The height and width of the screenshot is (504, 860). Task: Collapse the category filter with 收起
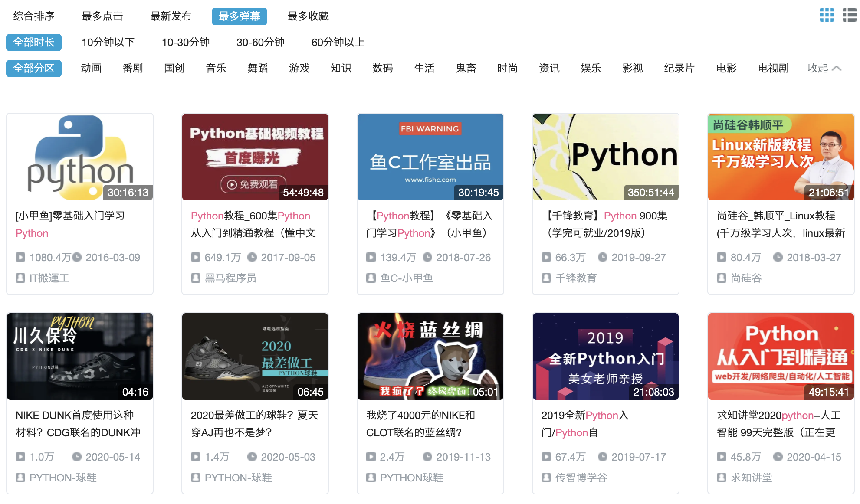[x=824, y=68]
